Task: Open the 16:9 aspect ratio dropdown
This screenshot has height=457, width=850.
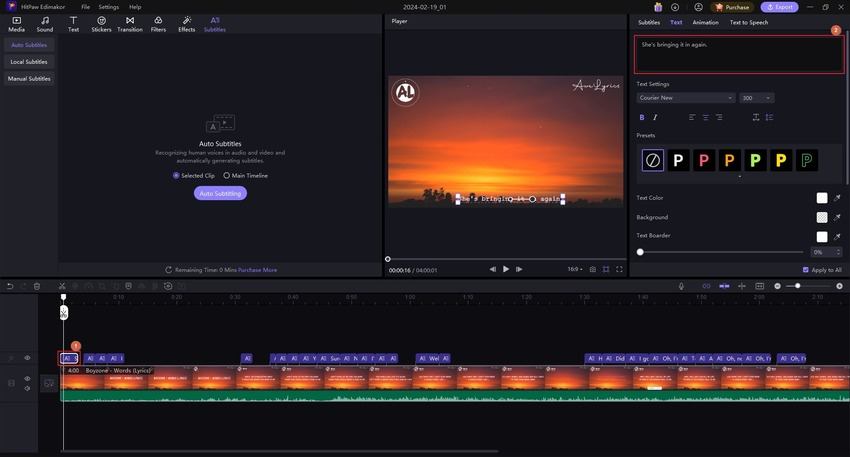Action: 574,269
